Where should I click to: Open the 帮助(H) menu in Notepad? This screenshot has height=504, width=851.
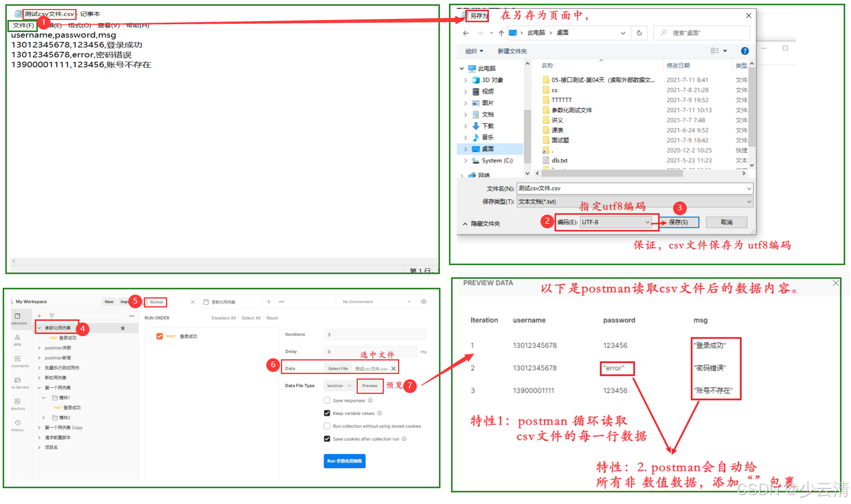(x=138, y=25)
